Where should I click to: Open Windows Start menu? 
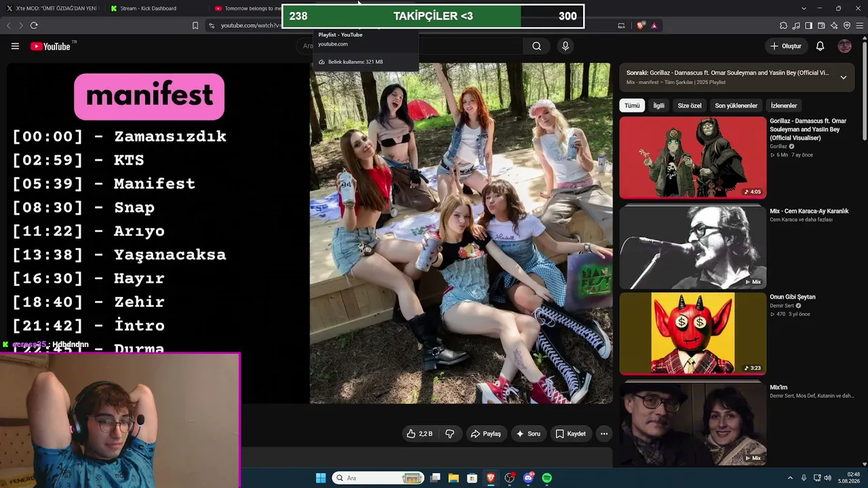(321, 478)
